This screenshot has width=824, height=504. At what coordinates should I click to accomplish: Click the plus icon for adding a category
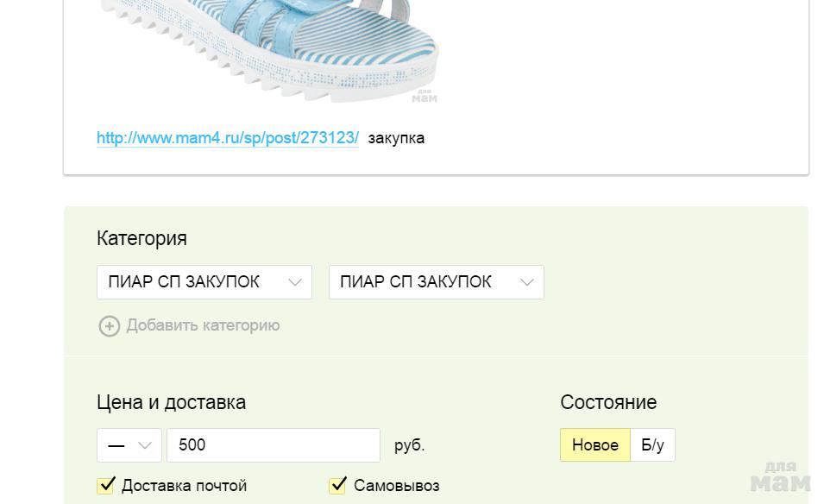pyautogui.click(x=109, y=326)
